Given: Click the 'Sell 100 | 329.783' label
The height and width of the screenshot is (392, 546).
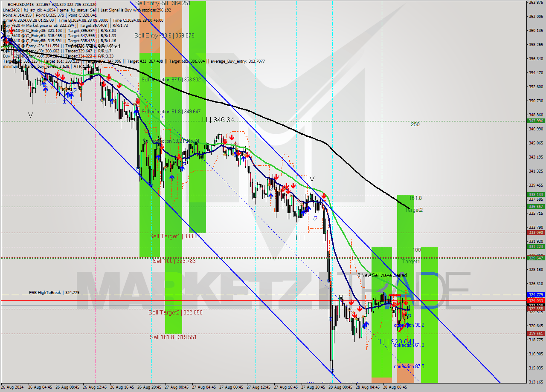Looking at the screenshot, I should (x=174, y=261).
